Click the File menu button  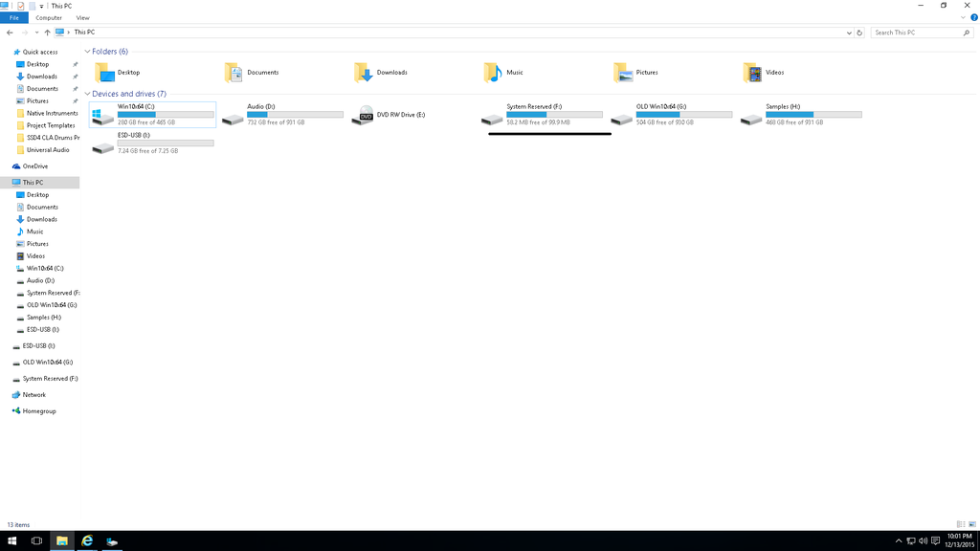pyautogui.click(x=14, y=17)
